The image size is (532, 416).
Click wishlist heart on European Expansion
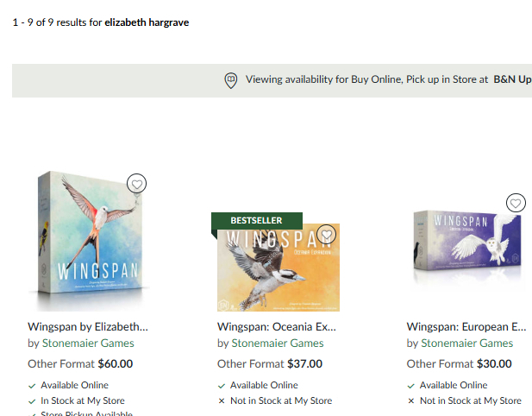tap(516, 203)
